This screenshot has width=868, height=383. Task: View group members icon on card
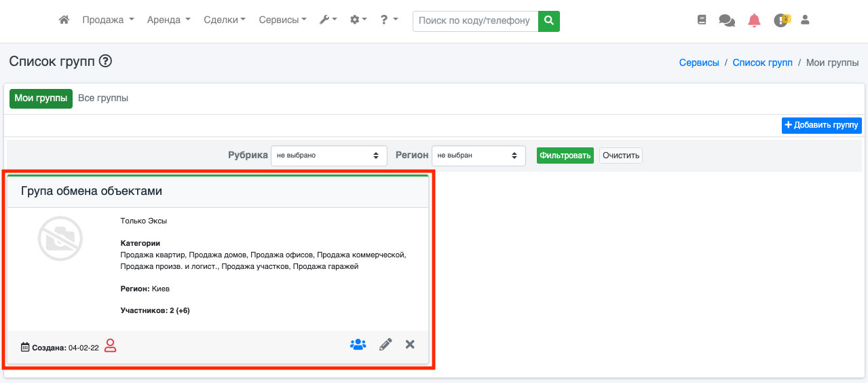pyautogui.click(x=358, y=344)
